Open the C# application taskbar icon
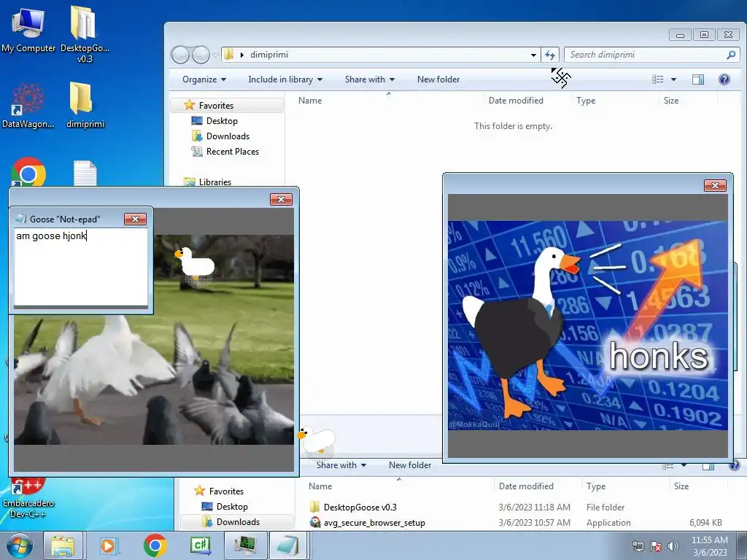Image resolution: width=747 pixels, height=560 pixels. coord(201,545)
